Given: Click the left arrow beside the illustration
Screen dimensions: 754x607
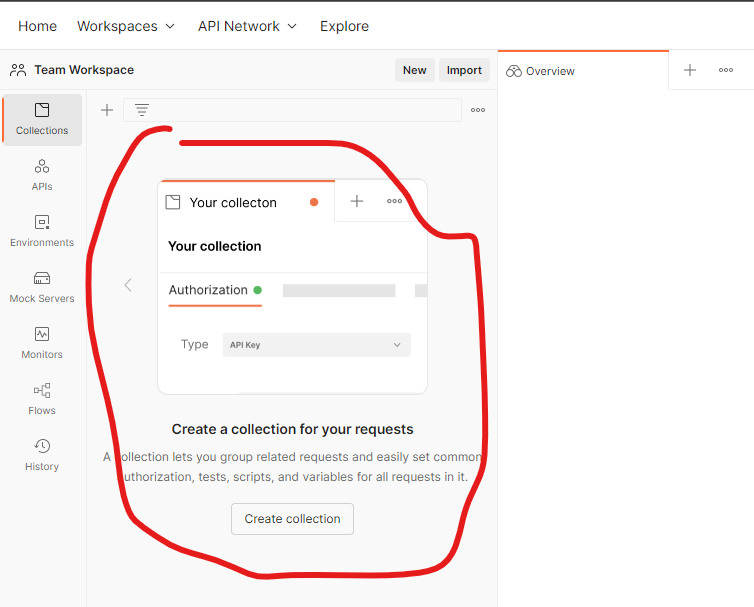Looking at the screenshot, I should tap(128, 285).
